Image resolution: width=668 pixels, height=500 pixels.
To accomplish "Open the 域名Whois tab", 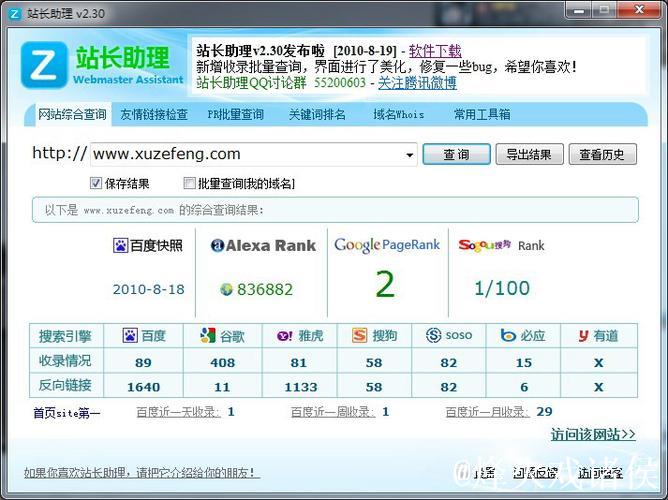I will point(399,114).
